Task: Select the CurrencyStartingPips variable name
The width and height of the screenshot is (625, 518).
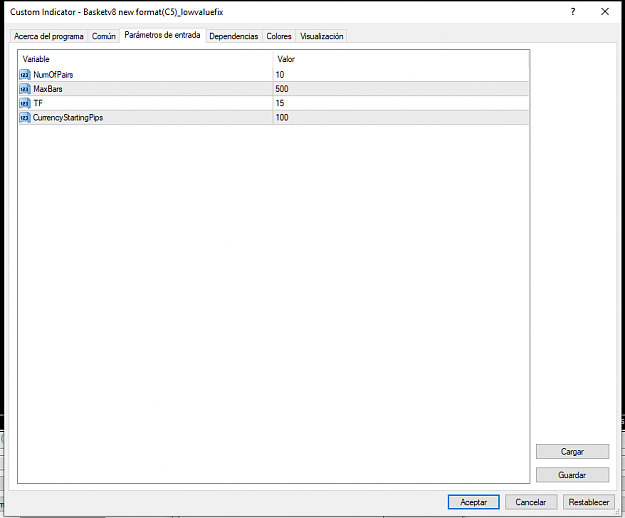Action: pyautogui.click(x=68, y=118)
